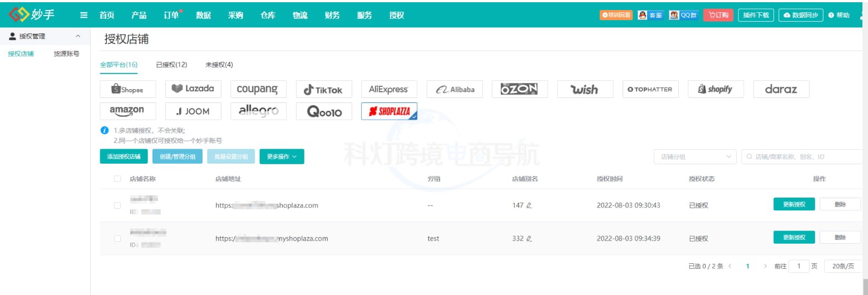Select the OZON platform logo
Screen dimensions: 868x295
[x=520, y=89]
